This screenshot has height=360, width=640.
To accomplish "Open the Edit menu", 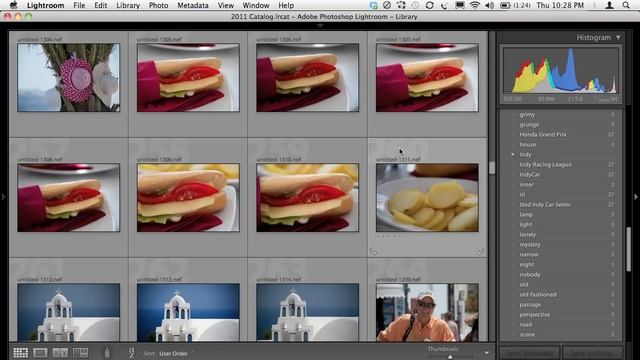I will coord(100,5).
